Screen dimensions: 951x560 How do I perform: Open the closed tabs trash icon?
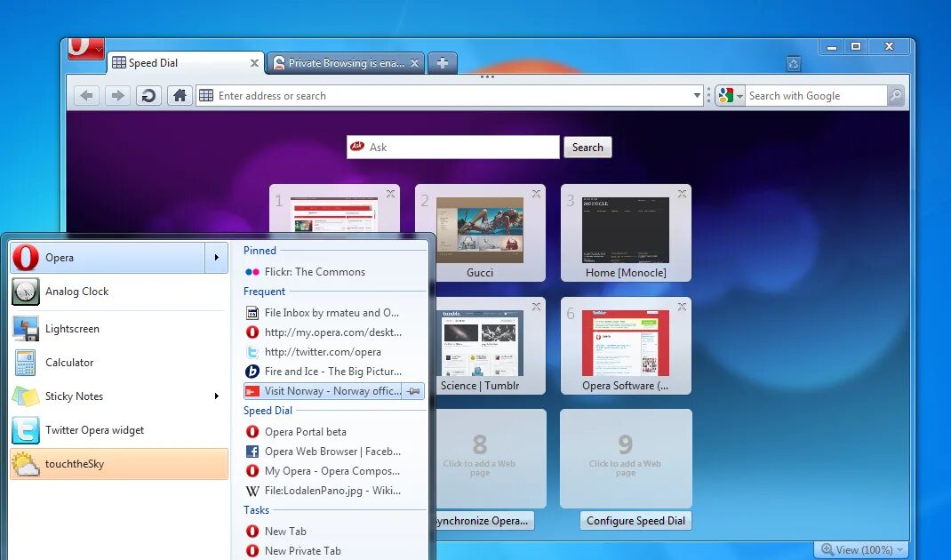tap(794, 63)
